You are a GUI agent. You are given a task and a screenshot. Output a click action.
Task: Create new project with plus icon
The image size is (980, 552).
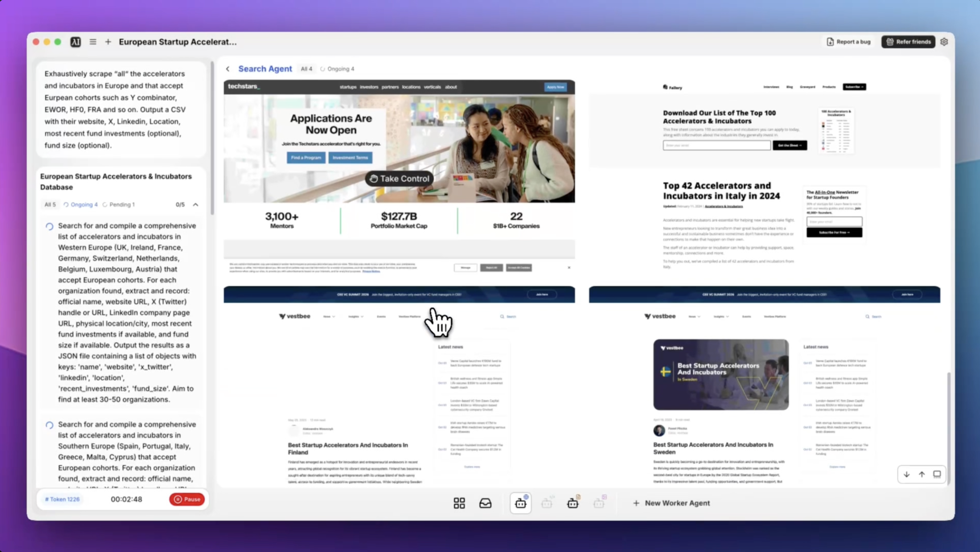[108, 42]
